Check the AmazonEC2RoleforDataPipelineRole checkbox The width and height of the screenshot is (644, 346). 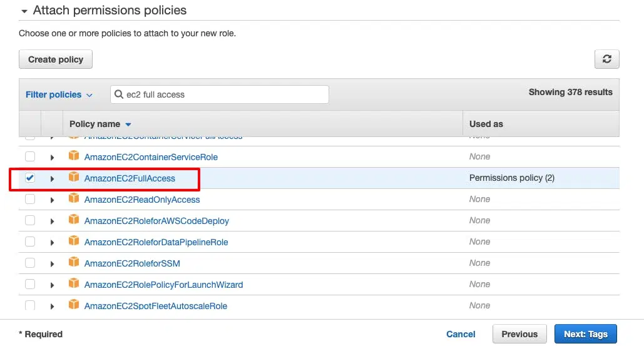point(30,242)
